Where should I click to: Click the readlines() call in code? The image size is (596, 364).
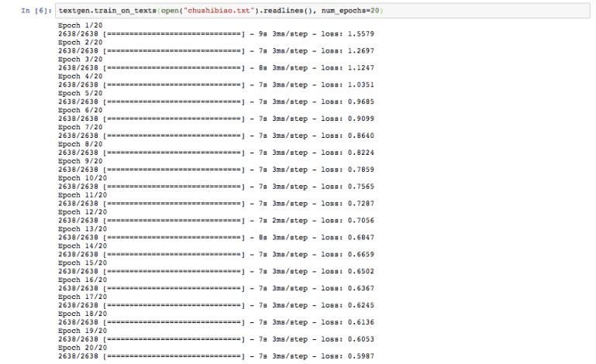click(276, 9)
